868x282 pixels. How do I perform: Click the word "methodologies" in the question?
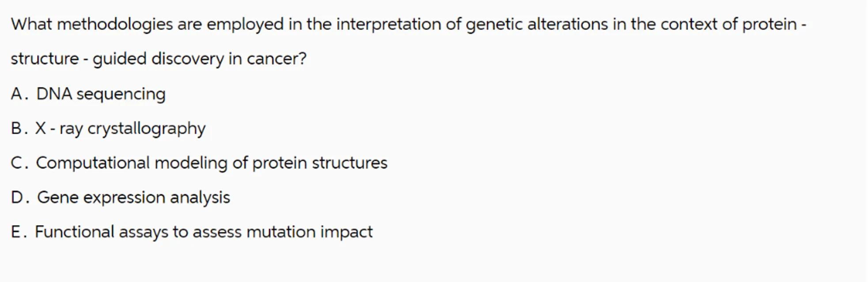115,24
